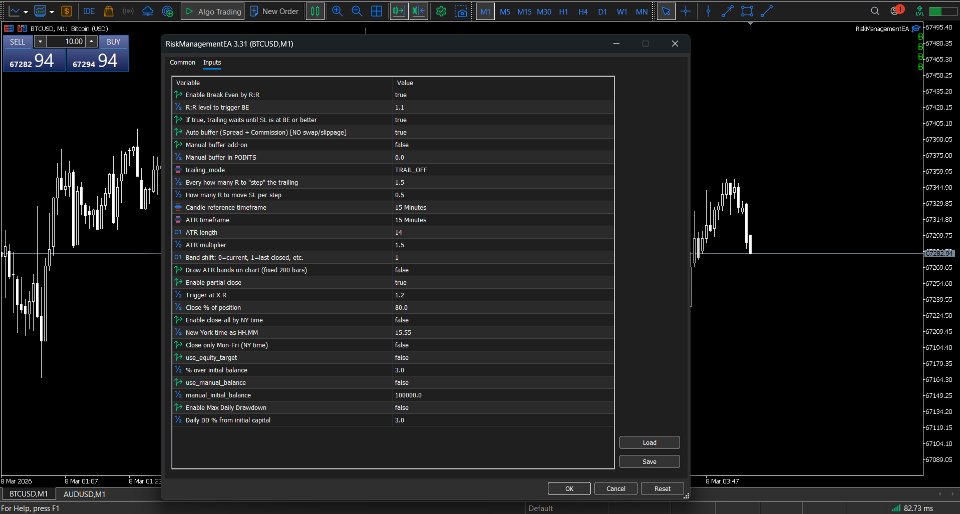Click the SELL one-click trading button
The image size is (960, 514).
click(x=18, y=42)
